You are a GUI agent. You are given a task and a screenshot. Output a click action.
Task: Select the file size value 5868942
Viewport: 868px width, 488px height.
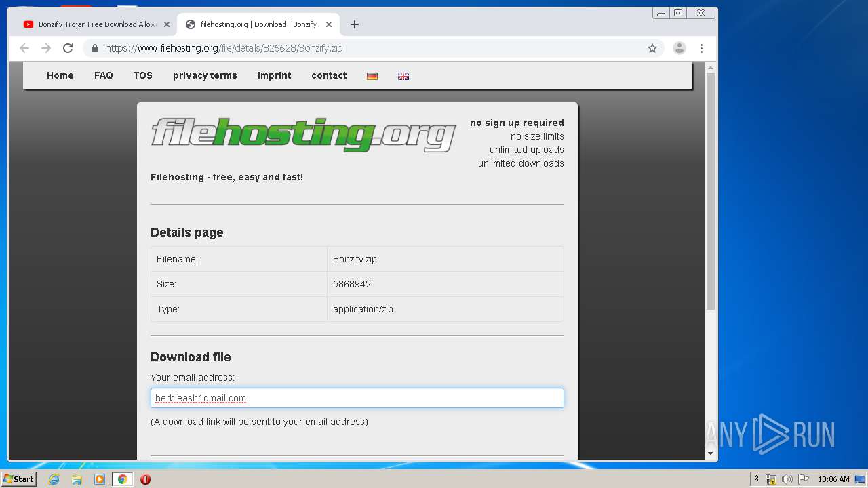(x=352, y=284)
